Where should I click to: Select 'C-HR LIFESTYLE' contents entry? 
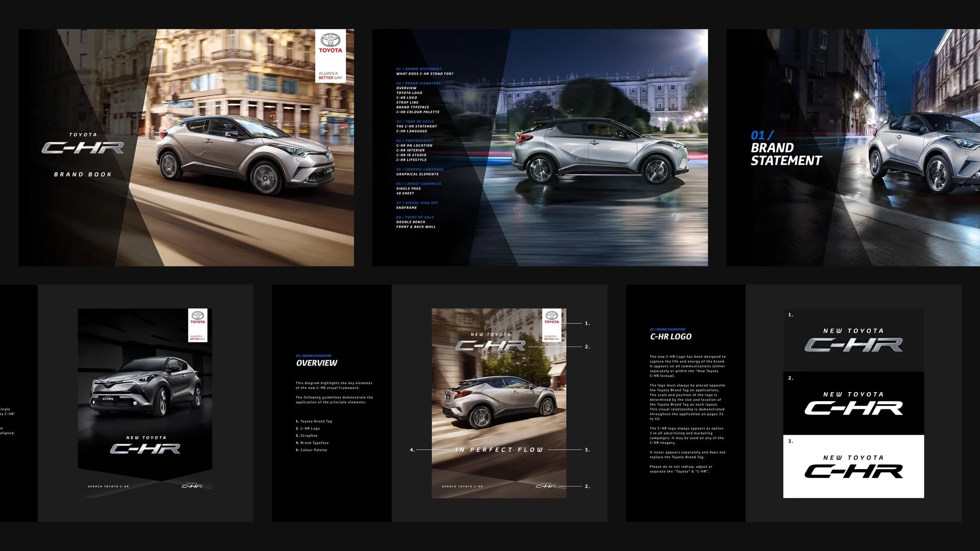pos(411,160)
